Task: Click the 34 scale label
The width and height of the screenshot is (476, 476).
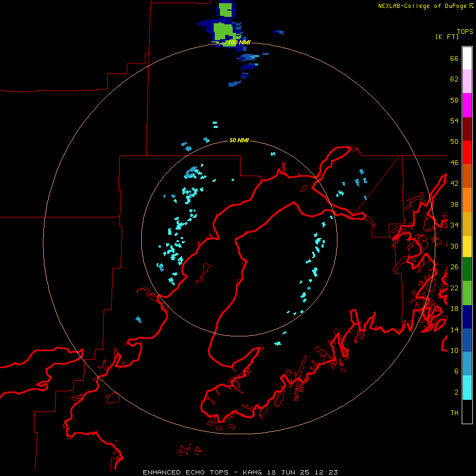Action: click(x=454, y=225)
